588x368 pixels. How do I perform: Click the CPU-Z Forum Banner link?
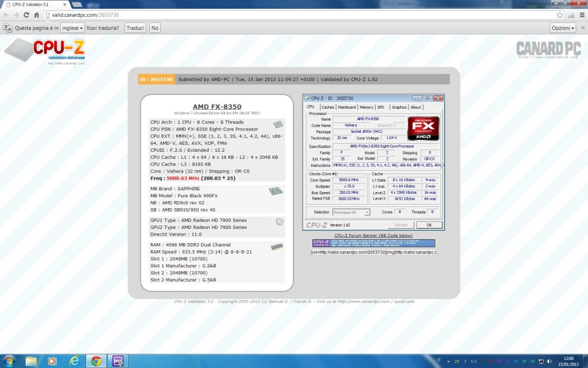tap(373, 235)
